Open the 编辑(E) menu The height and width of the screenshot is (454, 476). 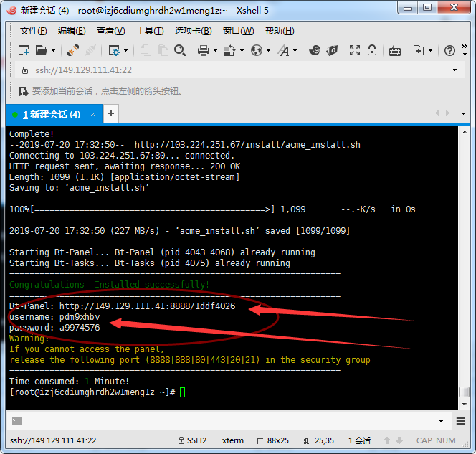(72, 31)
